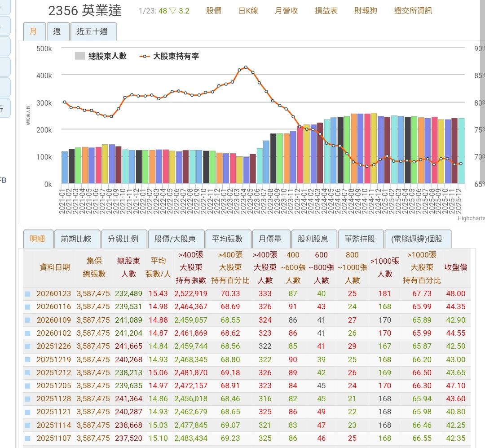Open the 分級比例 data tab
This screenshot has width=485, height=448.
tap(124, 240)
